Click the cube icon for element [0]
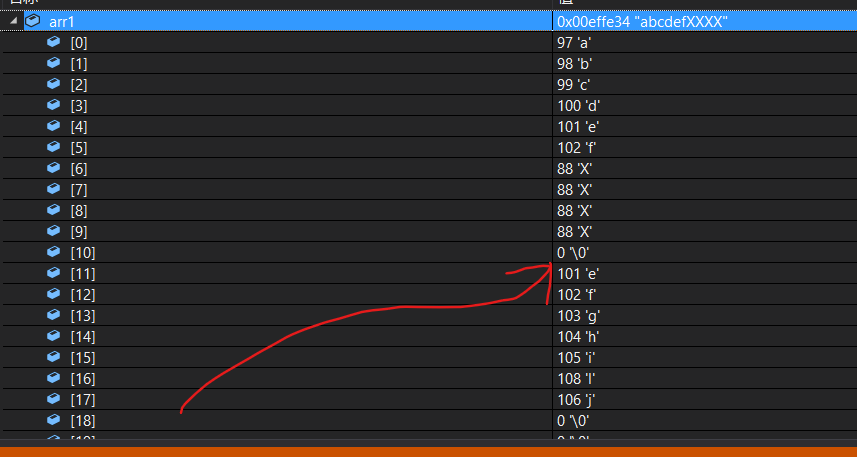The image size is (857, 457). click(x=54, y=42)
